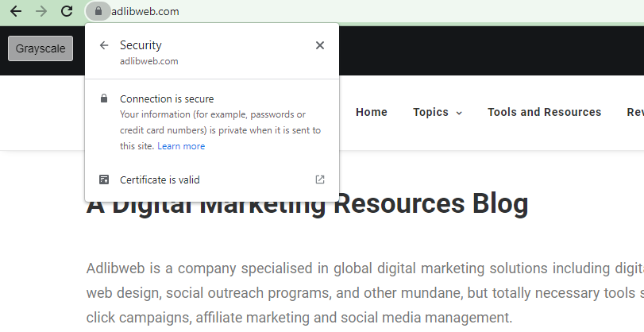
Task: Reload the page with the refresh icon
Action: [x=67, y=11]
